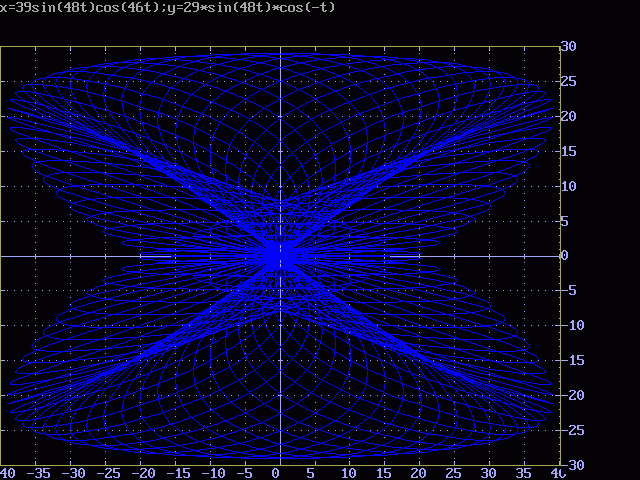Select the 0 label on the vertical axis
Screen dimensions: 640x480
point(564,256)
